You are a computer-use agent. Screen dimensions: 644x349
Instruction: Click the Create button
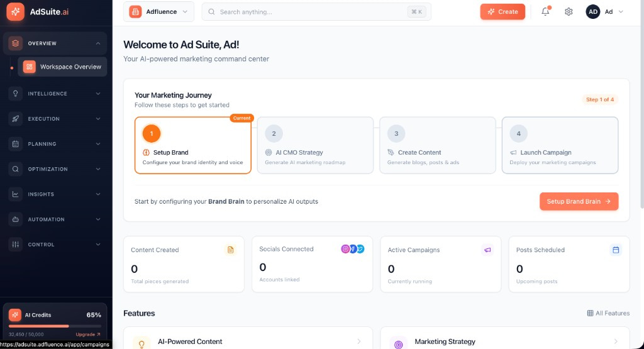click(x=502, y=12)
